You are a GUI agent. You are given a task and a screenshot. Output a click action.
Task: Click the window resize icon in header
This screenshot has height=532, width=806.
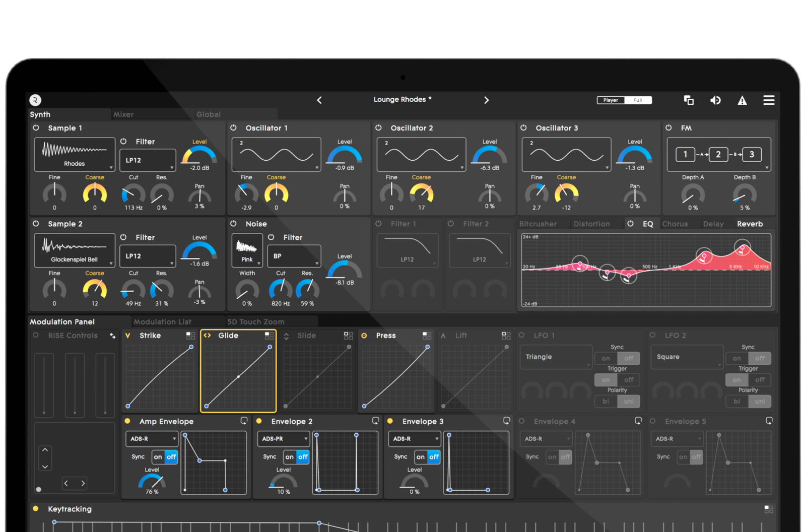click(x=689, y=100)
